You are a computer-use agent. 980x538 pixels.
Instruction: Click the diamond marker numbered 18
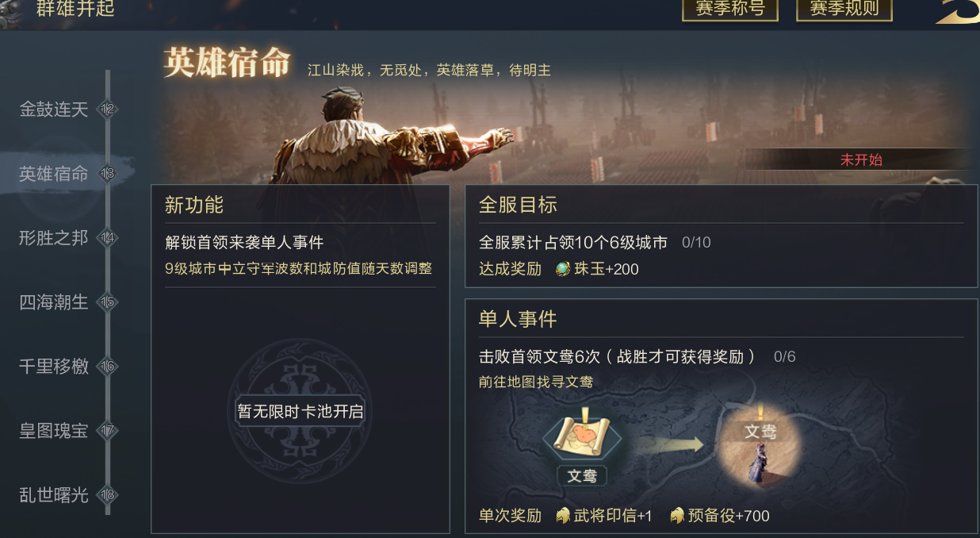(x=108, y=495)
